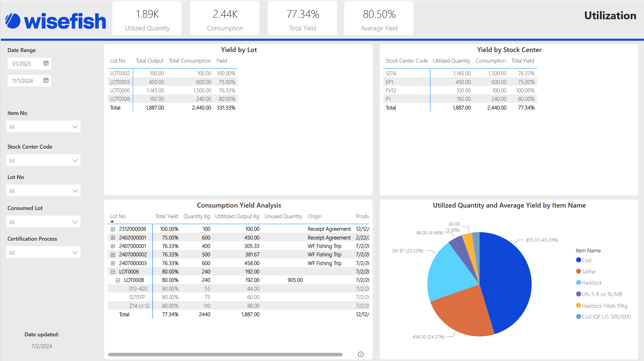
Task: Expand lot 2402000001 row
Action: (113, 238)
